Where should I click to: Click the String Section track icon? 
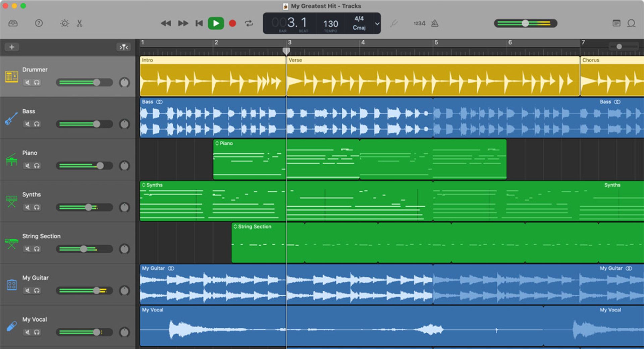pyautogui.click(x=11, y=243)
